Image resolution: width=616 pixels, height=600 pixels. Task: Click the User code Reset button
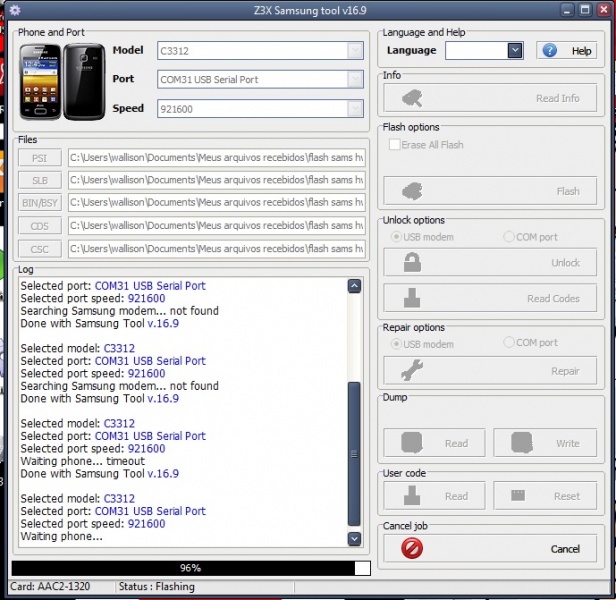coord(547,495)
